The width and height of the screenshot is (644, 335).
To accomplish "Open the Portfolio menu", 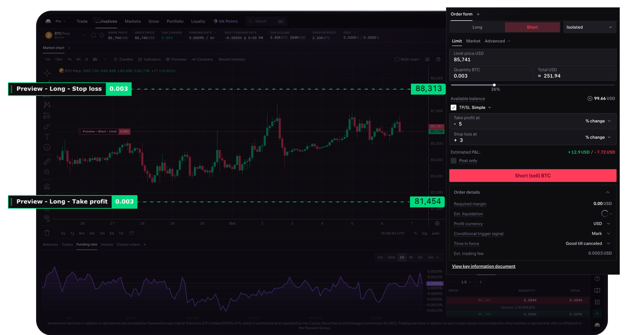I will click(x=175, y=21).
